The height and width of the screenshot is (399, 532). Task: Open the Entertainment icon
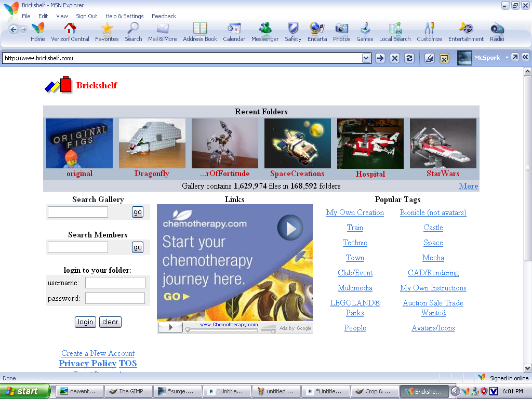point(466,32)
